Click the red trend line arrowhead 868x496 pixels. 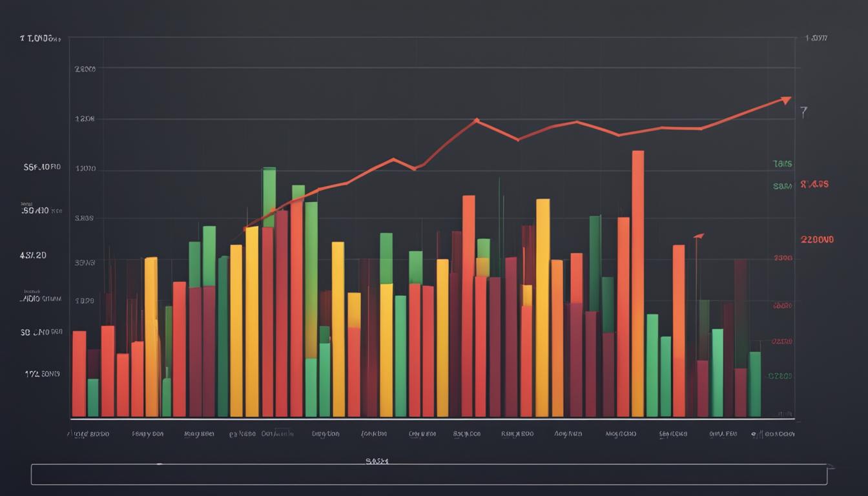785,100
